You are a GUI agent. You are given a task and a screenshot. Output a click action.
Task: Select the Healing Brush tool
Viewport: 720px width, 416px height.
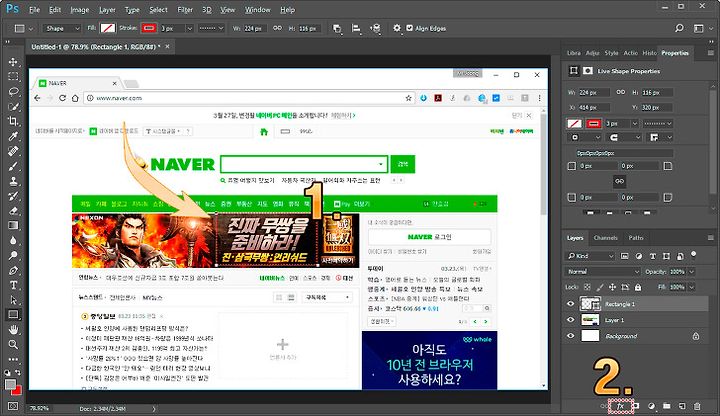tap(13, 151)
